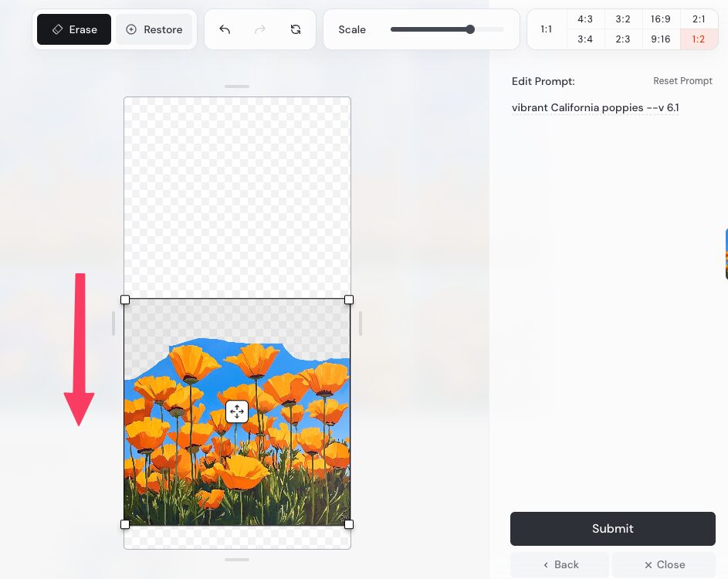This screenshot has width=728, height=579.
Task: Click the reset refresh icon
Action: (296, 29)
